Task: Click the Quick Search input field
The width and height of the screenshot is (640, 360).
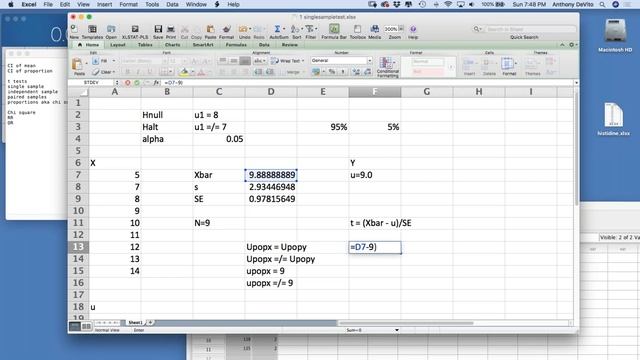Action: click(x=530, y=29)
